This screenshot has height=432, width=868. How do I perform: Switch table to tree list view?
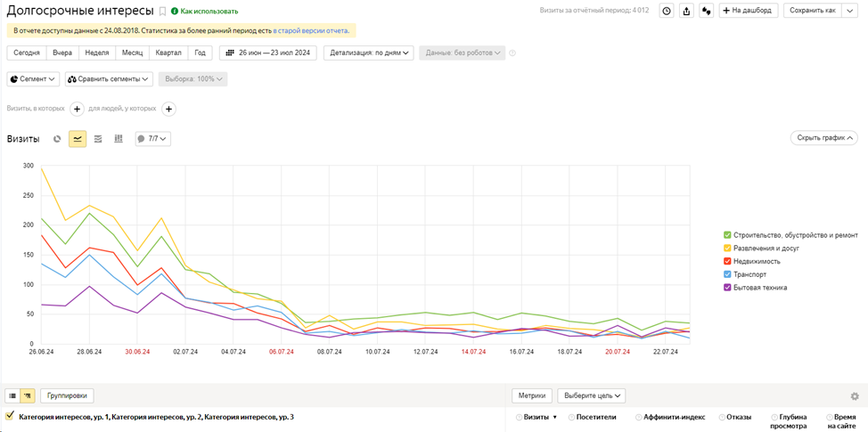28,395
